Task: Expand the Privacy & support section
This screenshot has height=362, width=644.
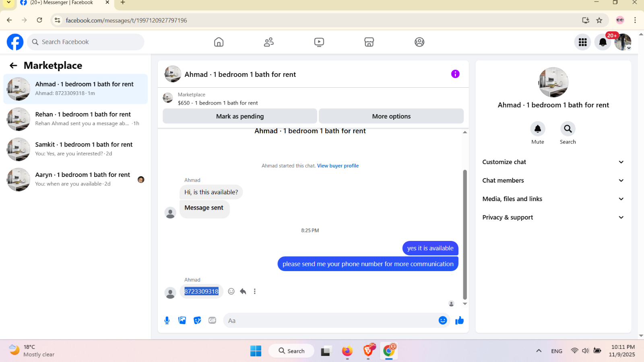Action: [553, 218]
